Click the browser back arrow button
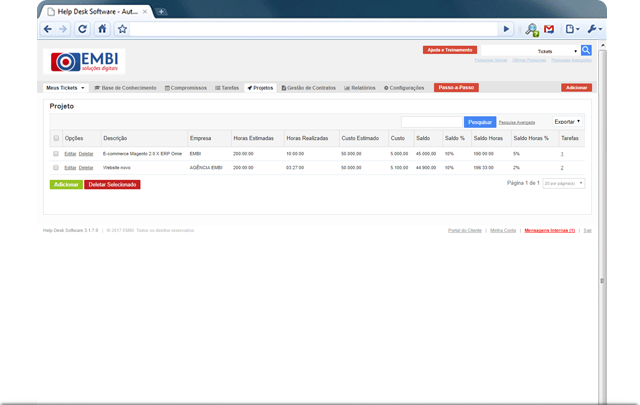 [x=50, y=29]
